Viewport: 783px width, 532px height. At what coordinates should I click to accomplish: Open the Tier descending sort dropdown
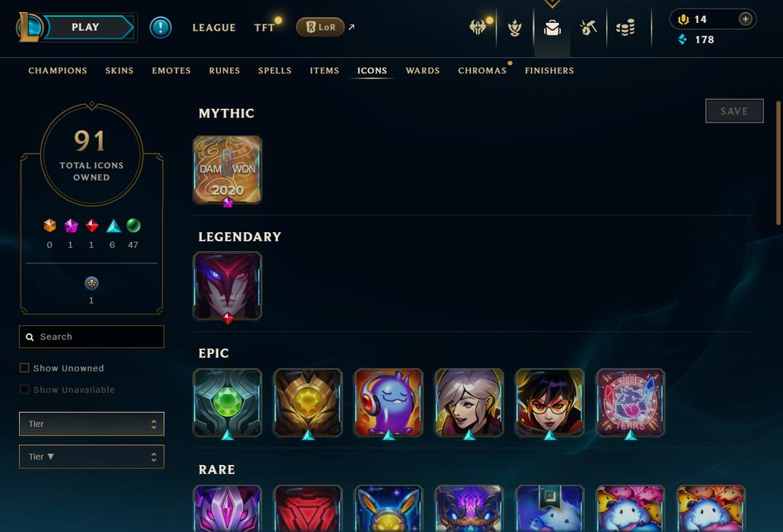click(x=91, y=457)
